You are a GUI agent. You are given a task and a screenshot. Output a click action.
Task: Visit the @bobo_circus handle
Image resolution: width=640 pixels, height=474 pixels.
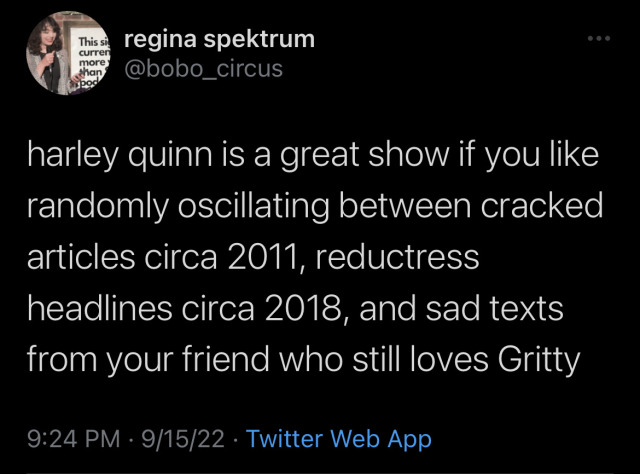tap(203, 68)
